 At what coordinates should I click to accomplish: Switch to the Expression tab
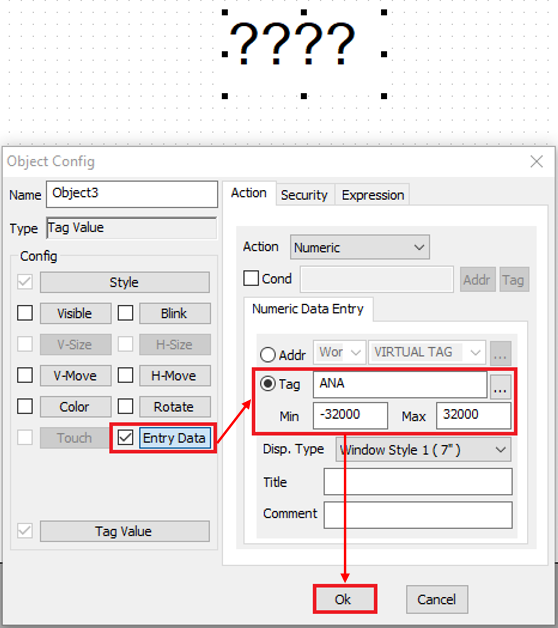point(373,195)
